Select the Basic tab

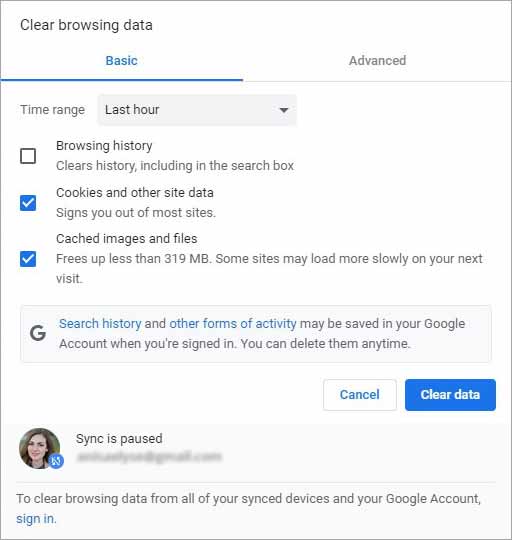122,61
